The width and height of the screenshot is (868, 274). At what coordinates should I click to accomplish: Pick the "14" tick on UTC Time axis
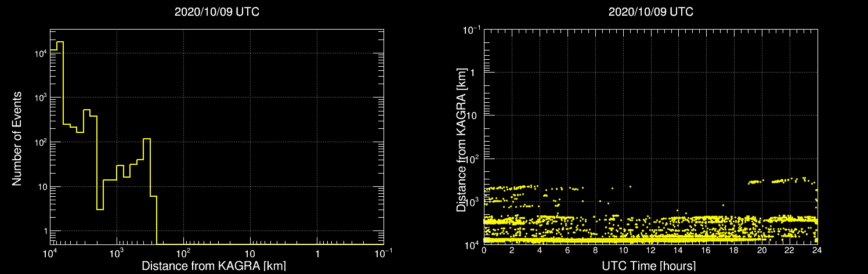679,250
